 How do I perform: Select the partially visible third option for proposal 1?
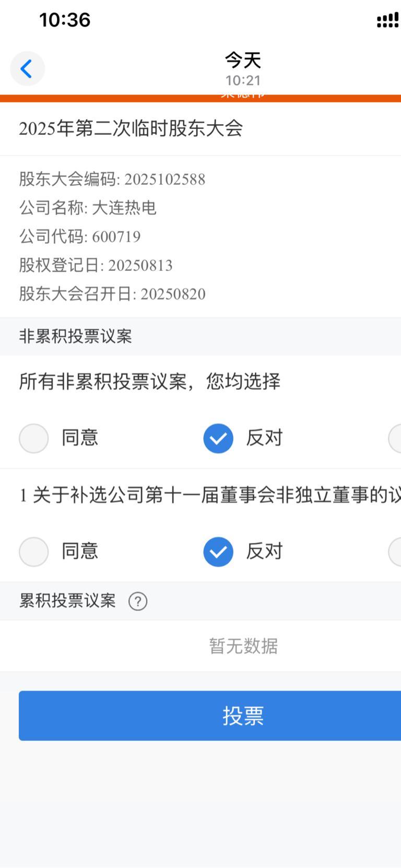click(x=395, y=552)
